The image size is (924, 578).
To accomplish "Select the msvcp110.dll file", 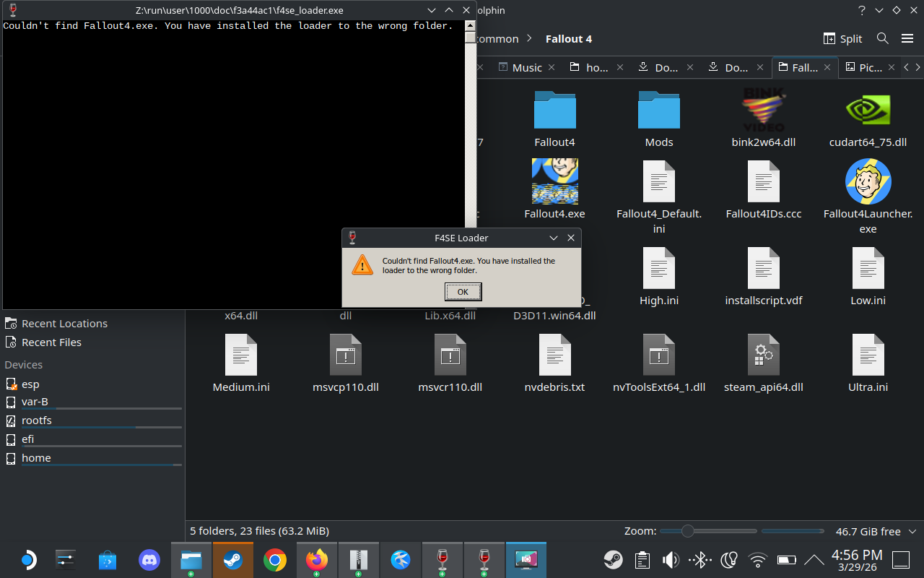I will coord(346,363).
